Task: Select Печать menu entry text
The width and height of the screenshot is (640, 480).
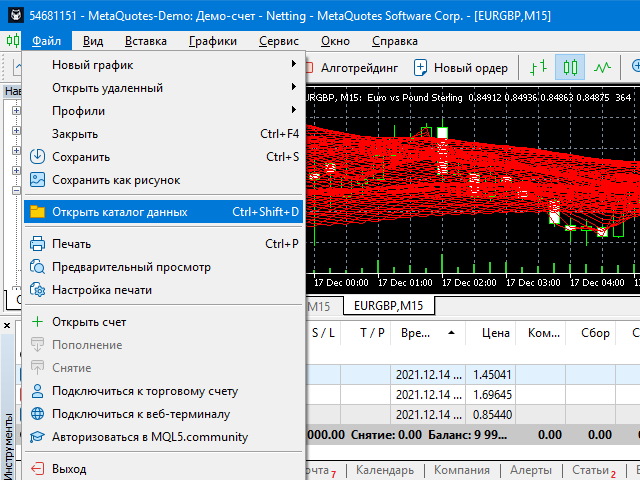Action: tap(71, 244)
